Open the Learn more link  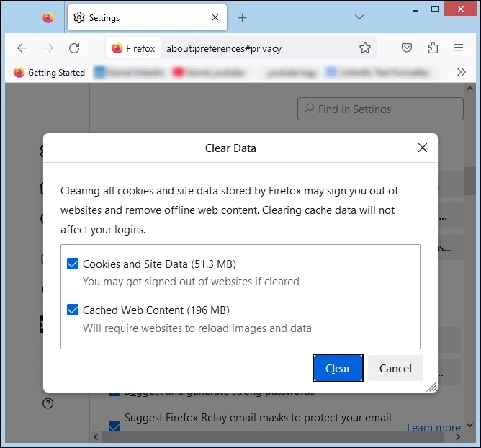[x=433, y=427]
